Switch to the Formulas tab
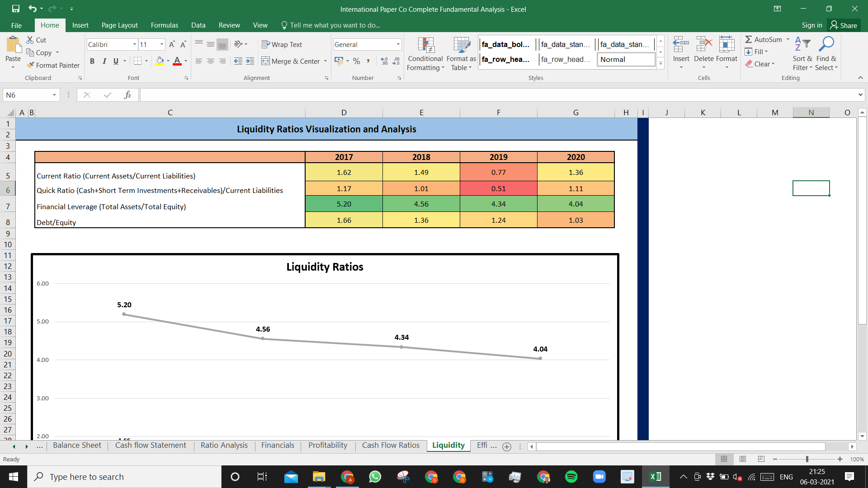The image size is (868, 488). pyautogui.click(x=164, y=25)
